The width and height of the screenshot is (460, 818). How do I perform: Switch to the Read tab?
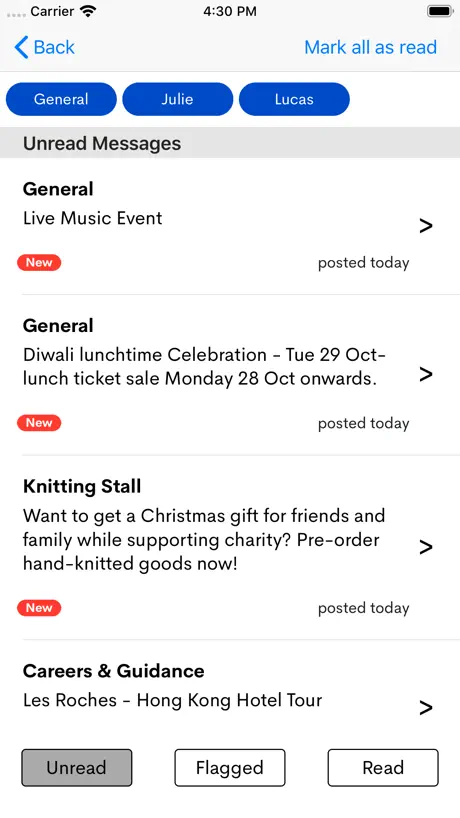click(x=383, y=768)
